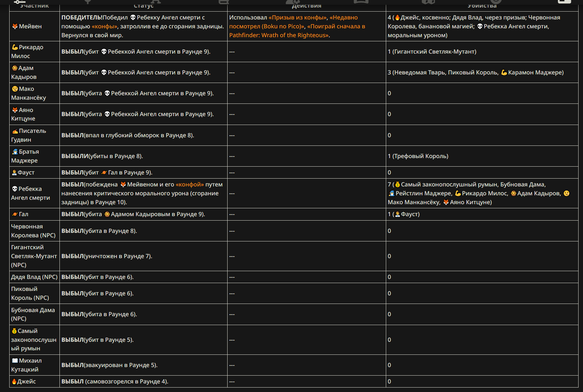Click the 'Червонная Королева (NPC)' participant cell

pyautogui.click(x=35, y=231)
